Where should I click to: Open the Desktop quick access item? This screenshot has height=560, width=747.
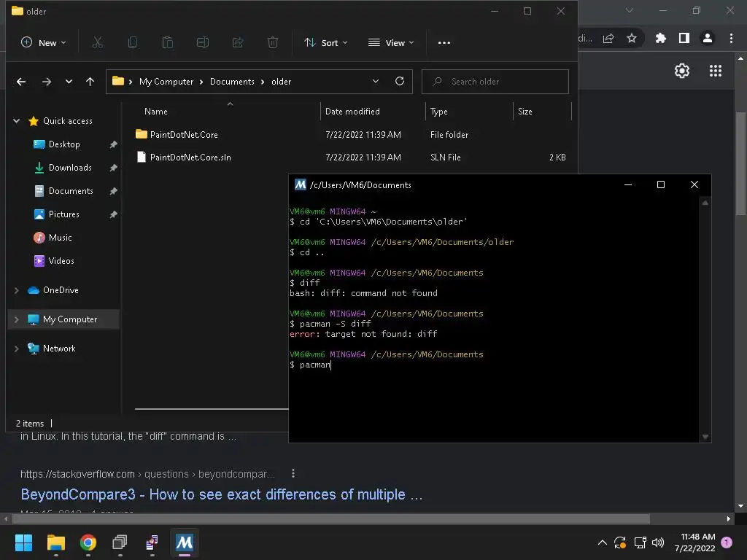(64, 144)
